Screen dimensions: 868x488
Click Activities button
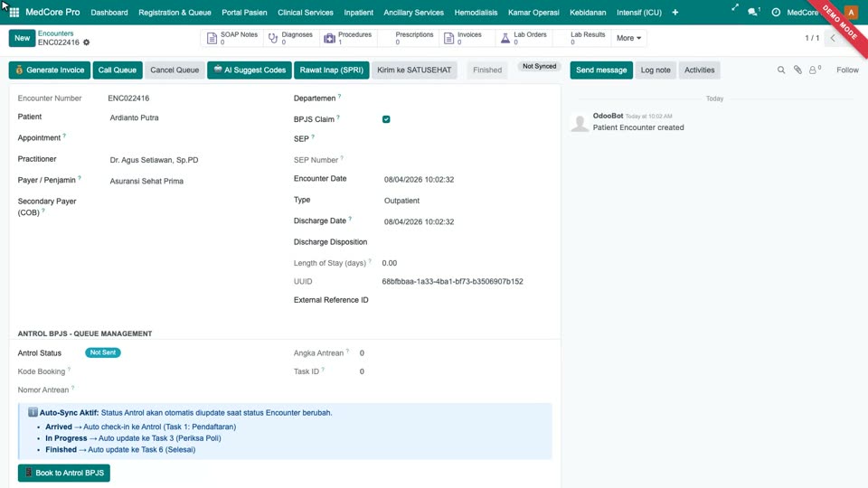click(x=699, y=70)
